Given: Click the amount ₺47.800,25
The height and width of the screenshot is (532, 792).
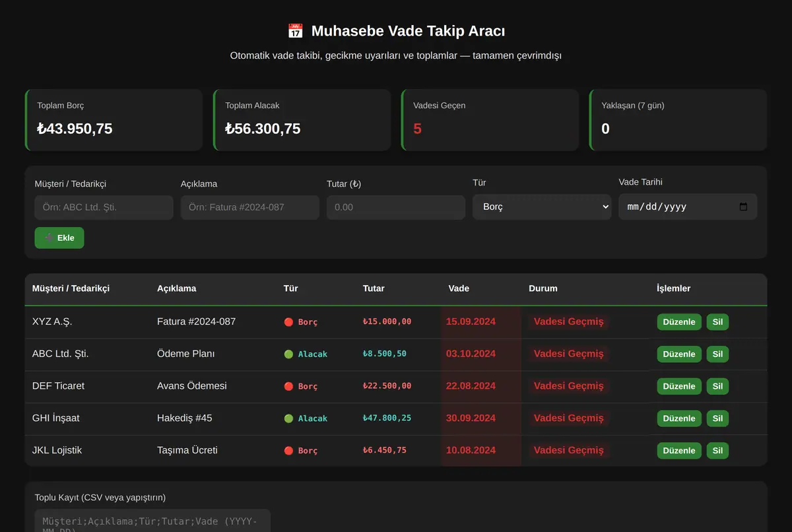Looking at the screenshot, I should click(387, 418).
